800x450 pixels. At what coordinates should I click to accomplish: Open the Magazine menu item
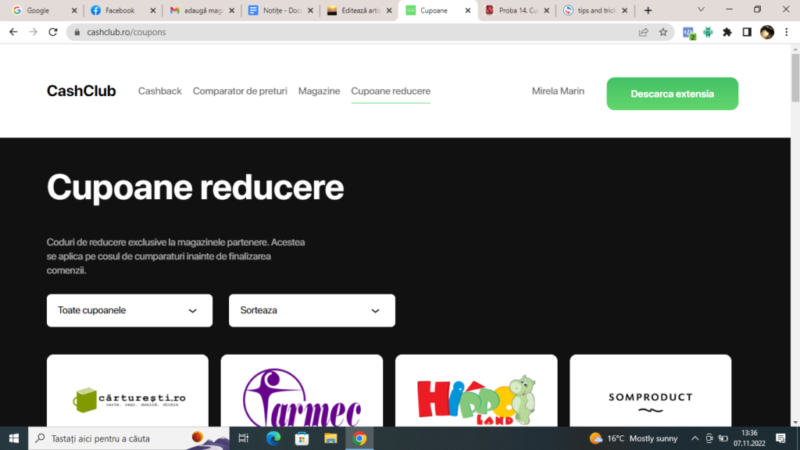click(x=319, y=91)
